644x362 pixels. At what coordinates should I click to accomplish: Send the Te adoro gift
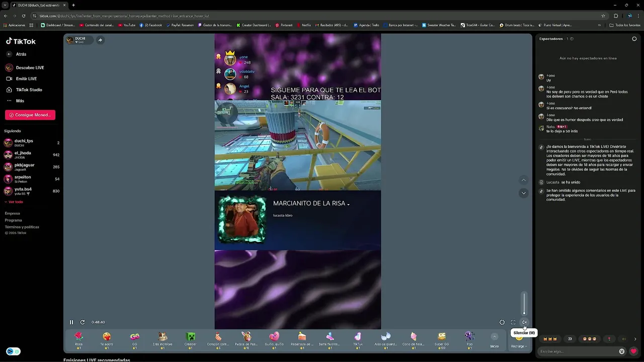pos(107,340)
